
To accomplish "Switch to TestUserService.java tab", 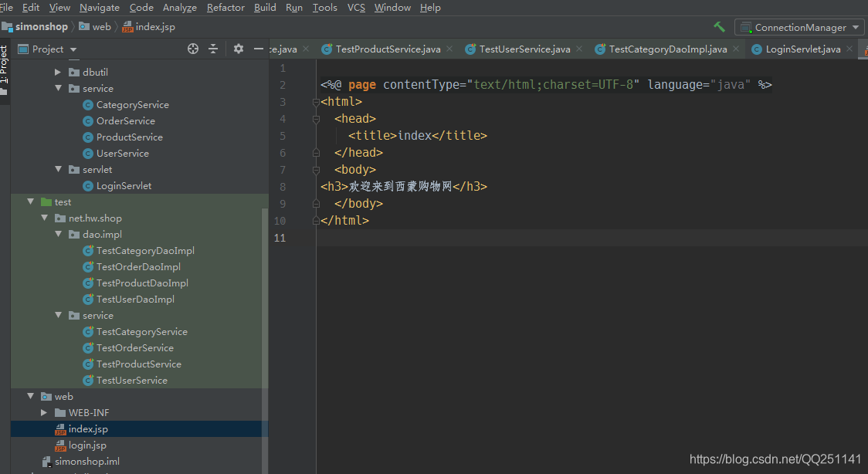I will (x=524, y=49).
